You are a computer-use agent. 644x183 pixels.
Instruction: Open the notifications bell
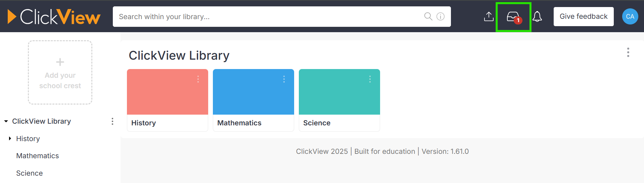(537, 16)
